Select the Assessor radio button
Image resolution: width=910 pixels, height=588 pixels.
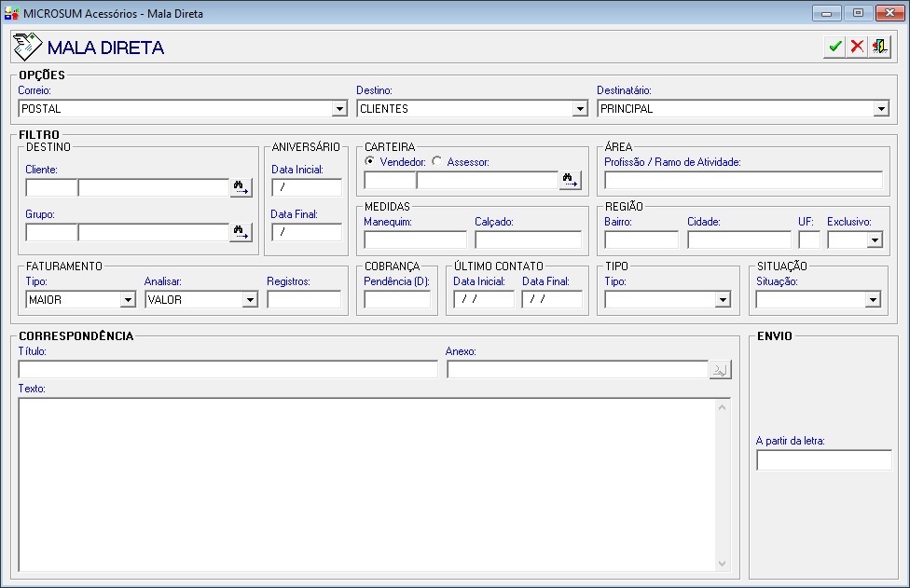coord(437,161)
